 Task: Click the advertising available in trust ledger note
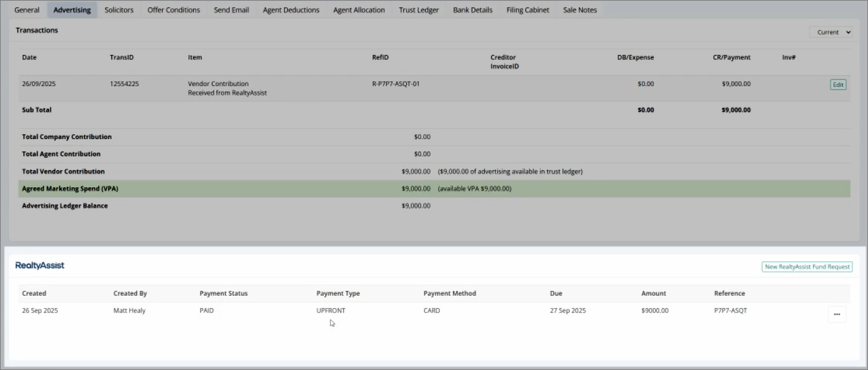pos(510,171)
